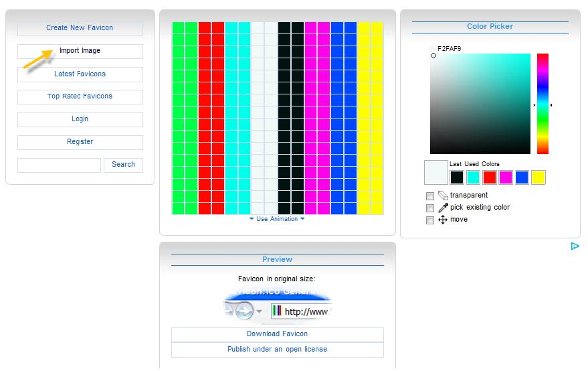Select the red last used color

490,177
